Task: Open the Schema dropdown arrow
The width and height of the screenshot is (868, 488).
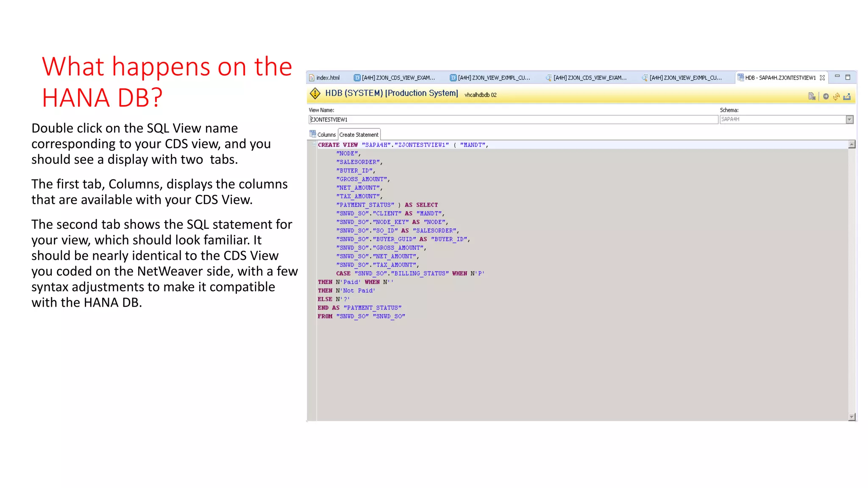Action: pos(849,119)
